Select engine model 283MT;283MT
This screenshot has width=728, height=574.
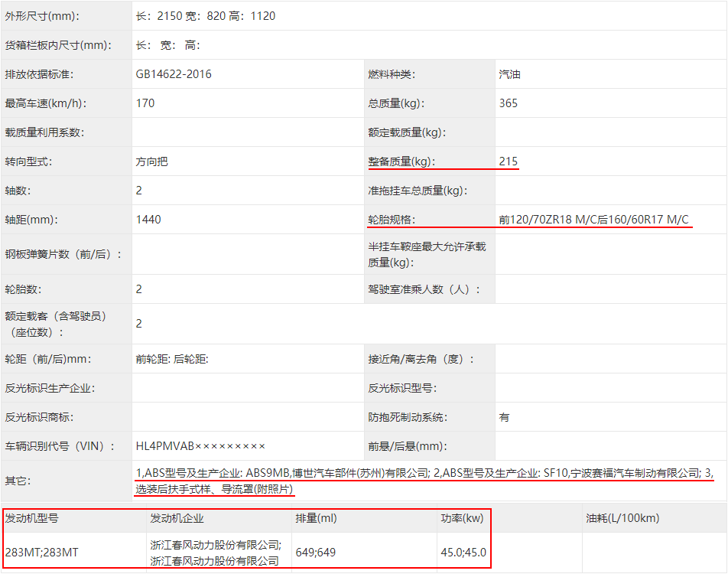coord(41,553)
